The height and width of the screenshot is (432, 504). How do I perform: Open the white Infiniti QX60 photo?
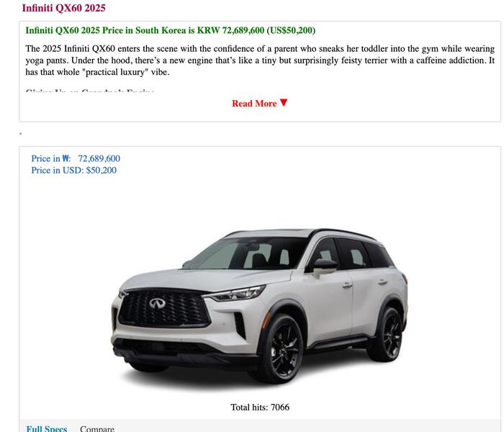260,306
